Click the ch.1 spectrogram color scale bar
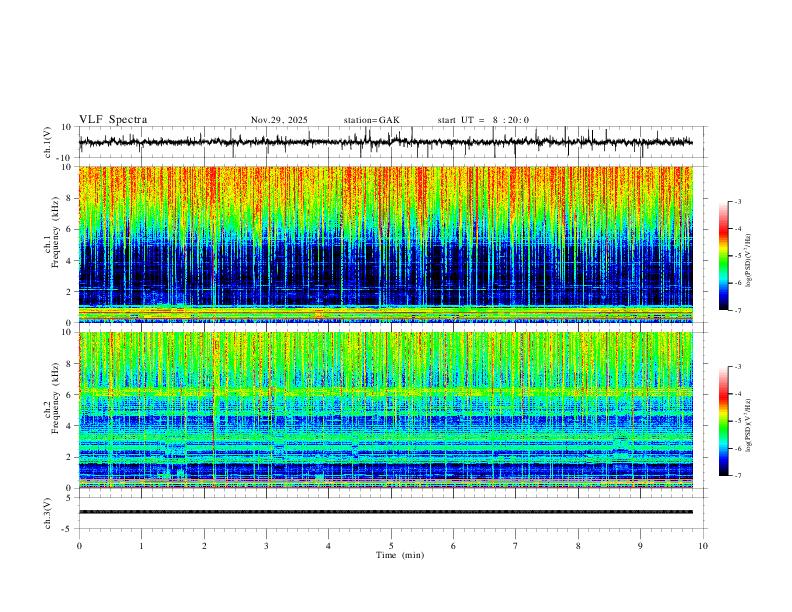The height and width of the screenshot is (612, 792). [724, 256]
